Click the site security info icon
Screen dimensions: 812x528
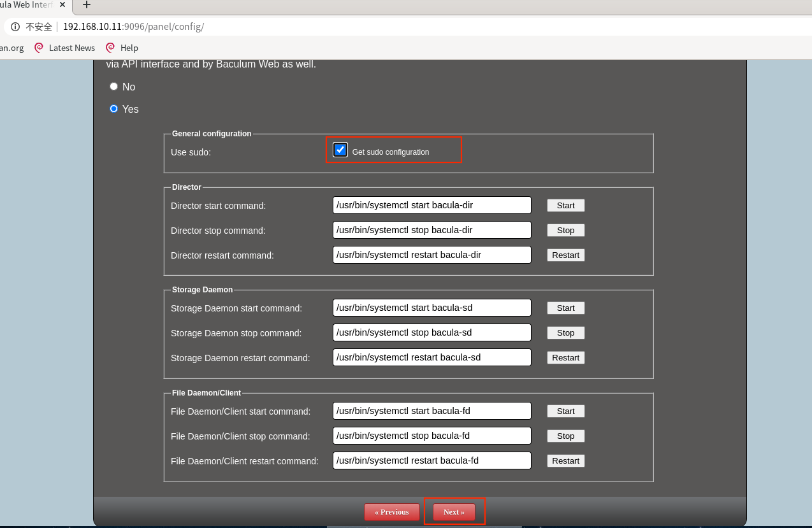(x=15, y=27)
